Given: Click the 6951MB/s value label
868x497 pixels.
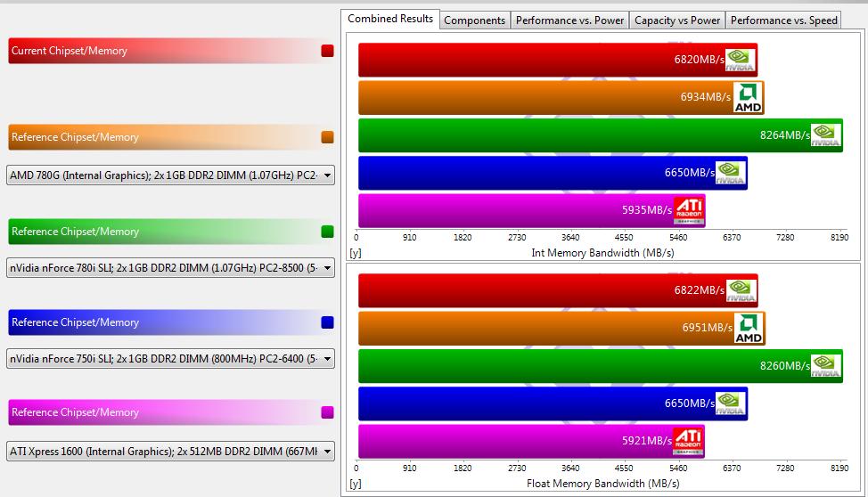Looking at the screenshot, I should coord(707,328).
